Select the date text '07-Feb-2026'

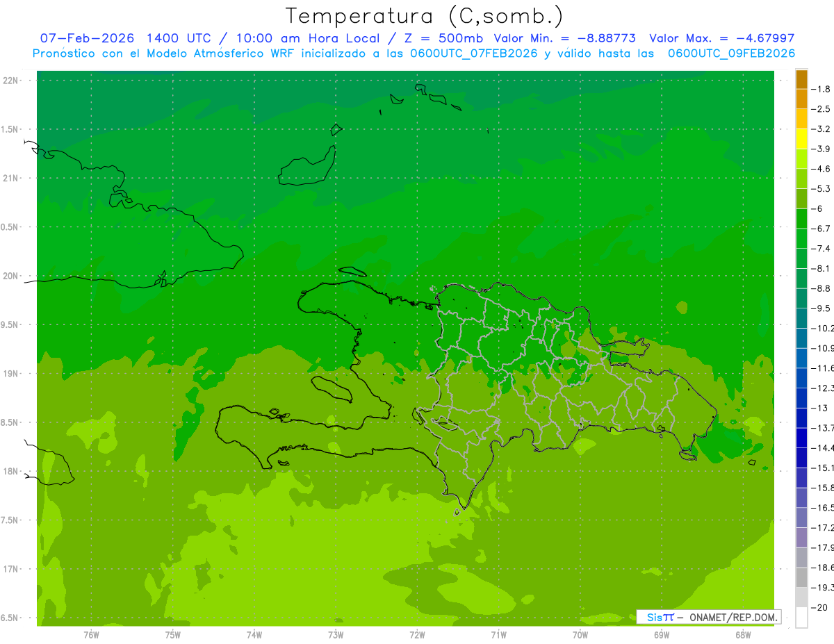87,38
